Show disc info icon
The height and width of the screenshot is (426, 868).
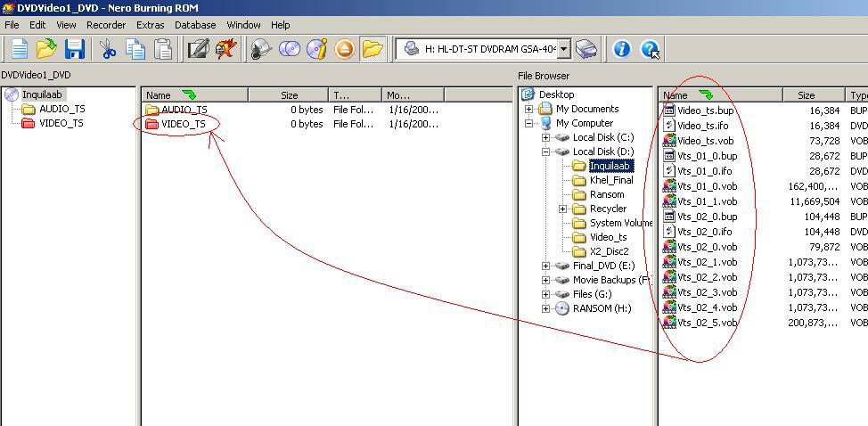[x=316, y=49]
